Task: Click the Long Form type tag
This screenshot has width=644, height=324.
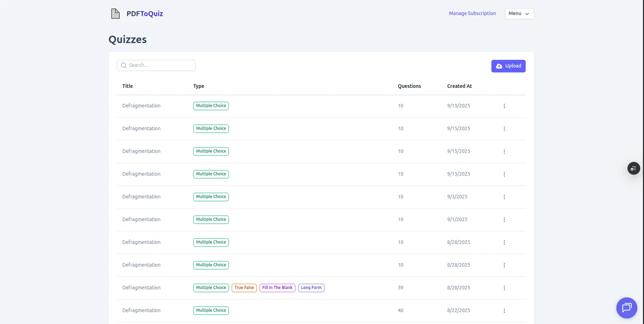Action: click(311, 288)
